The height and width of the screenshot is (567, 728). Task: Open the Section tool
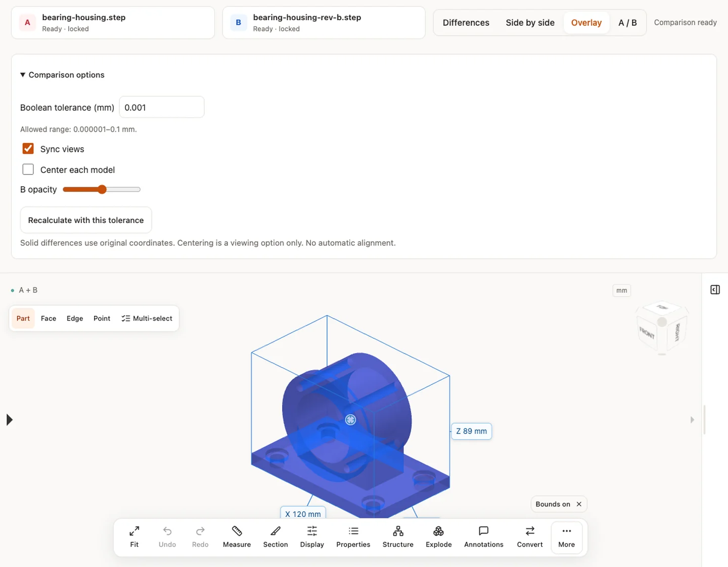click(276, 537)
